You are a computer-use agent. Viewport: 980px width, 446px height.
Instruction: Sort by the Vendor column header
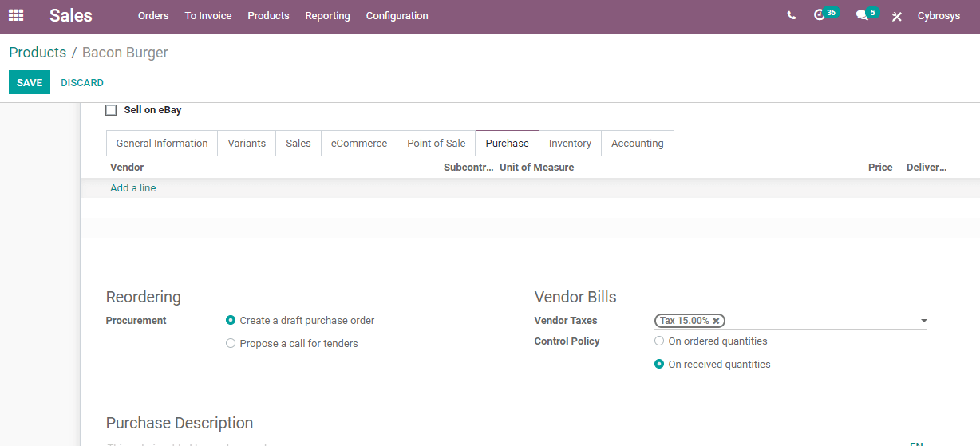pyautogui.click(x=127, y=168)
